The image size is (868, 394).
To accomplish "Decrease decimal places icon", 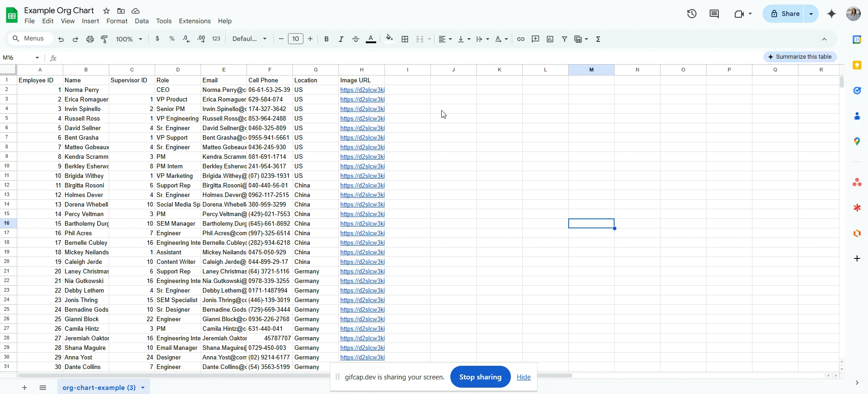I will click(187, 39).
